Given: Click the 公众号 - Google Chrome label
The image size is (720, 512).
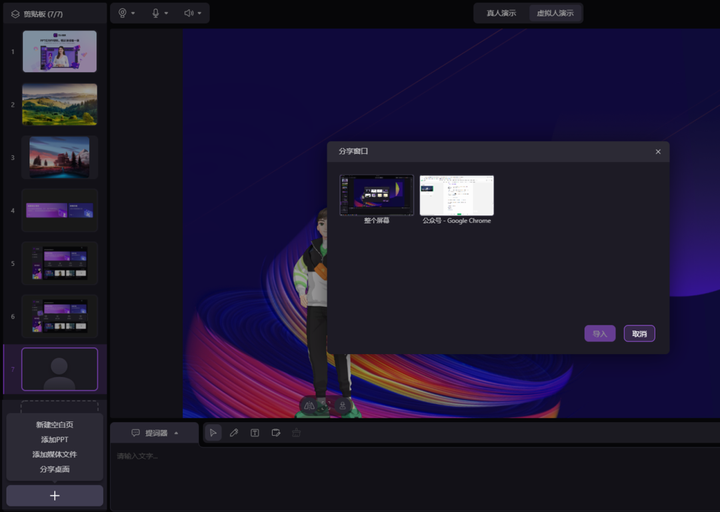Looking at the screenshot, I should coord(456,221).
